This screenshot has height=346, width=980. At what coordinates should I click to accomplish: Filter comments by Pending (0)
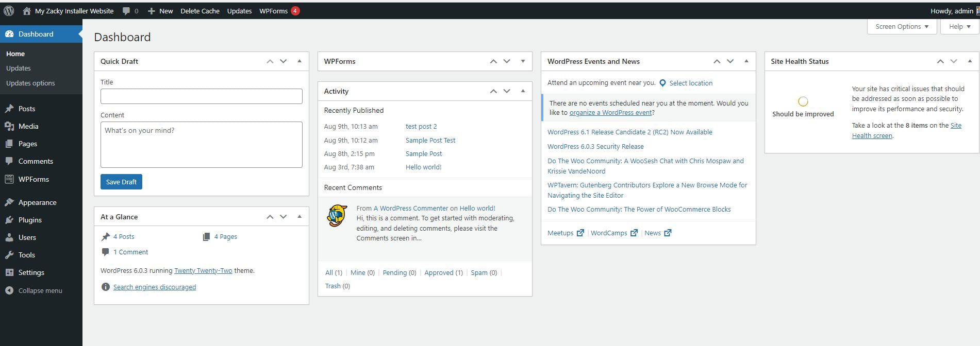point(400,272)
